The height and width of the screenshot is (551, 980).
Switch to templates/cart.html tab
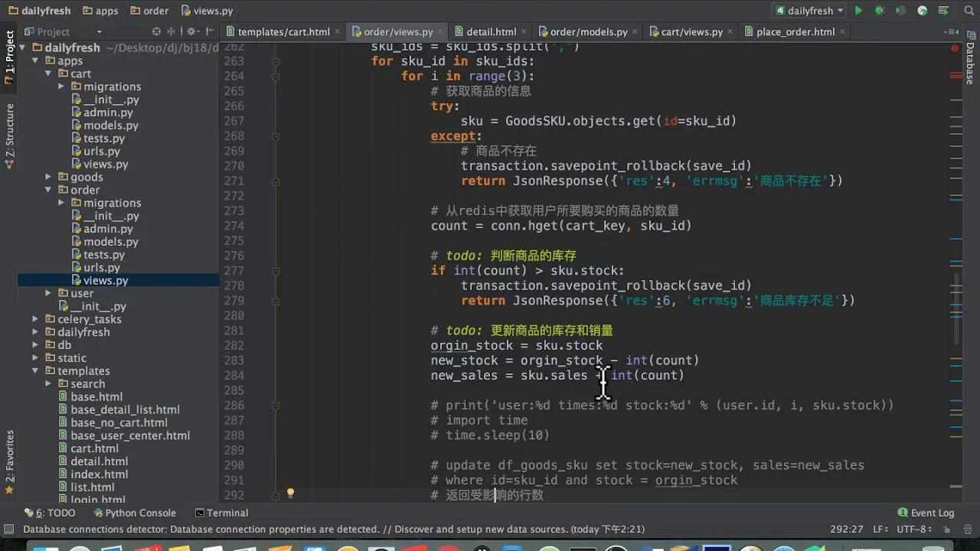pos(283,31)
